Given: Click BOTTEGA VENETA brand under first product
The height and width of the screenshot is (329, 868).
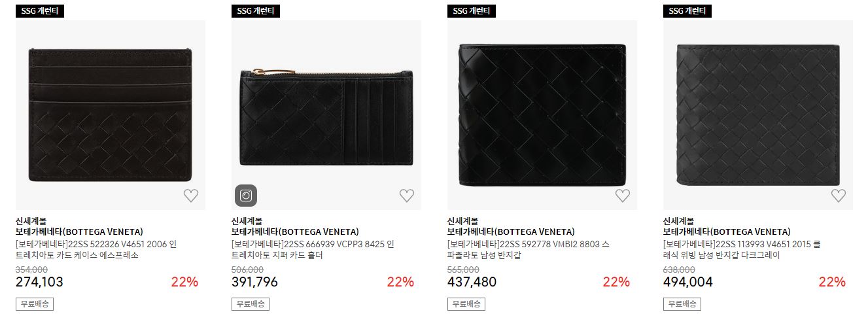Looking at the screenshot, I should (79, 232).
